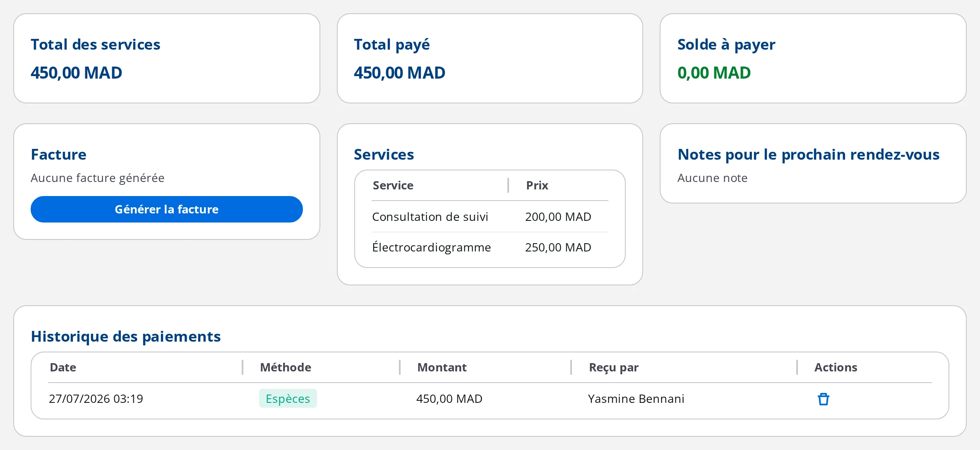Click the Méthode column header

pos(286,367)
